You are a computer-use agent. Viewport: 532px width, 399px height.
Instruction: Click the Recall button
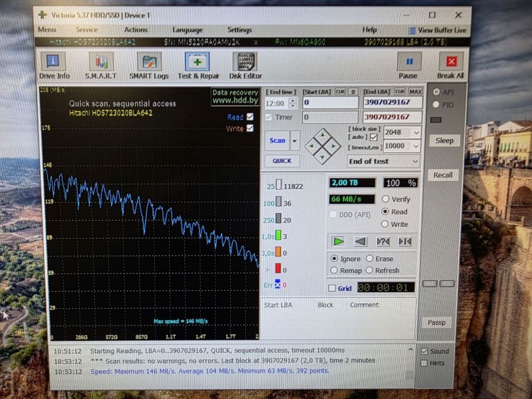(x=443, y=175)
